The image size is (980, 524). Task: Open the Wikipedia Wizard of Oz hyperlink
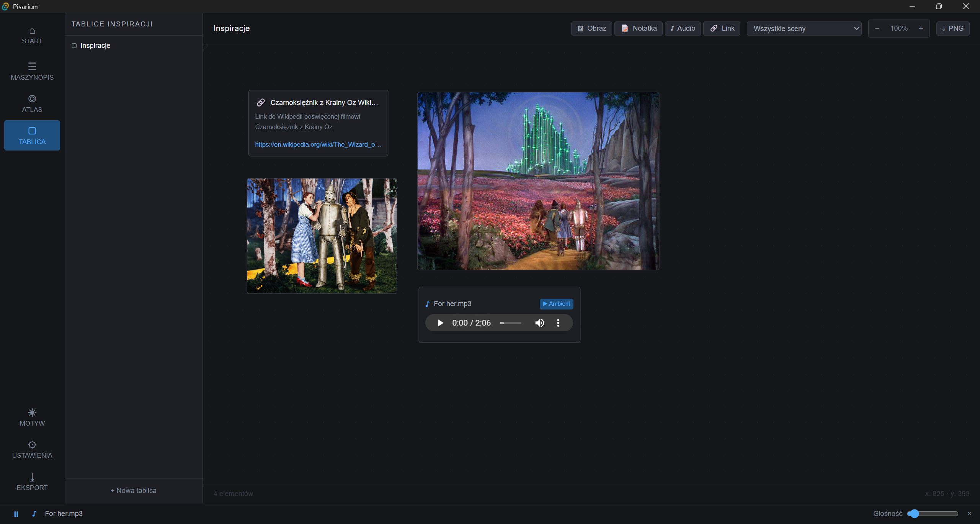pos(318,144)
